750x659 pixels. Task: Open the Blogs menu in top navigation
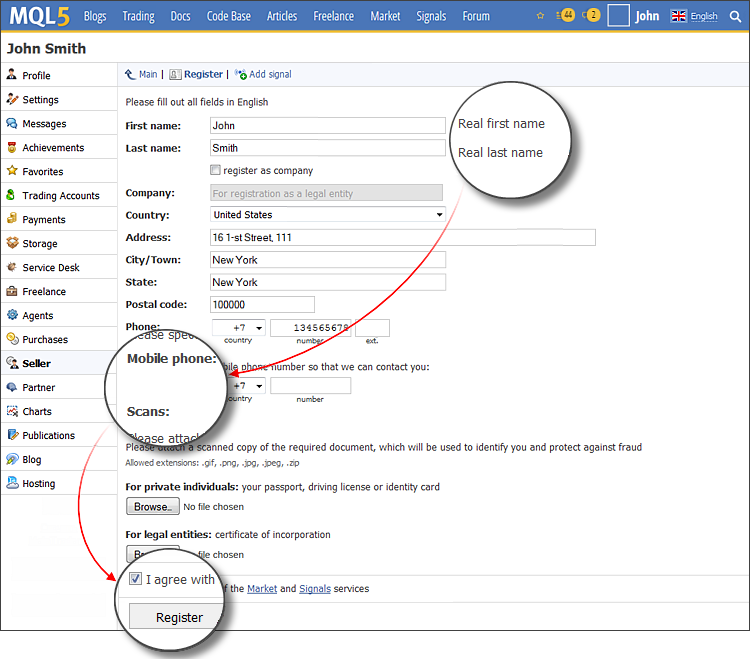click(95, 16)
